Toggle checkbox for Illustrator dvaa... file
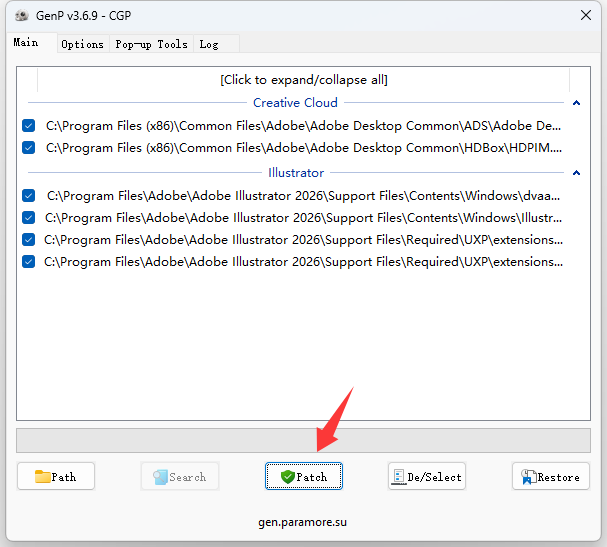This screenshot has width=607, height=547. coord(29,195)
